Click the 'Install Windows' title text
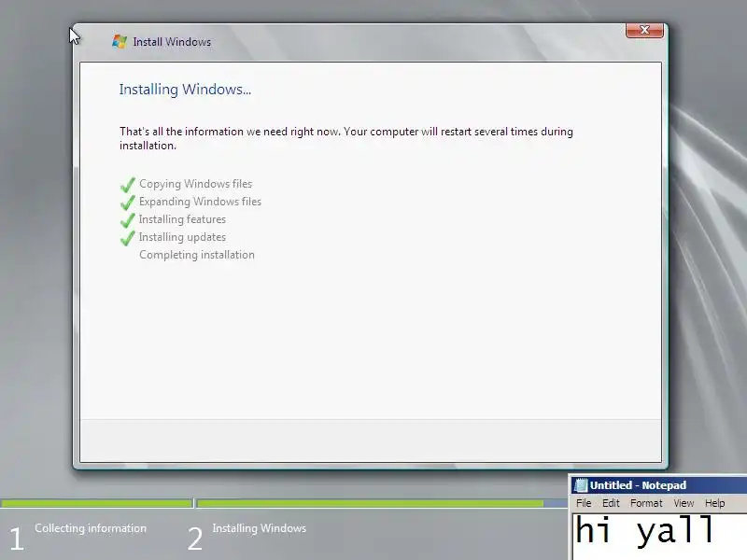Viewport: 747px width, 560px height. 172,42
